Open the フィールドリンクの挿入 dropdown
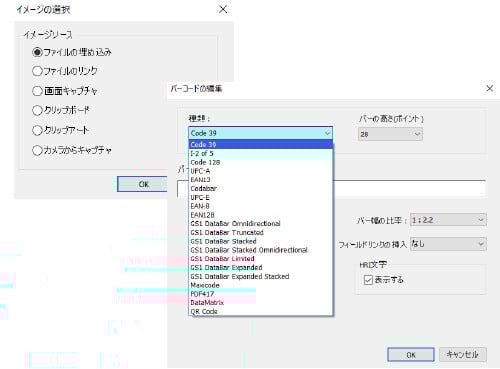The image size is (500, 369). 448,244
